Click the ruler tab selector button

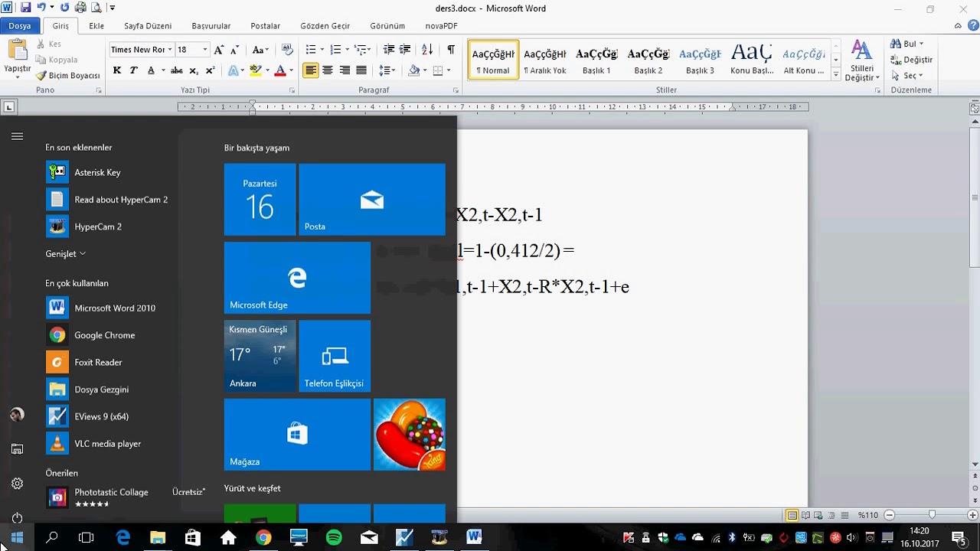8,107
